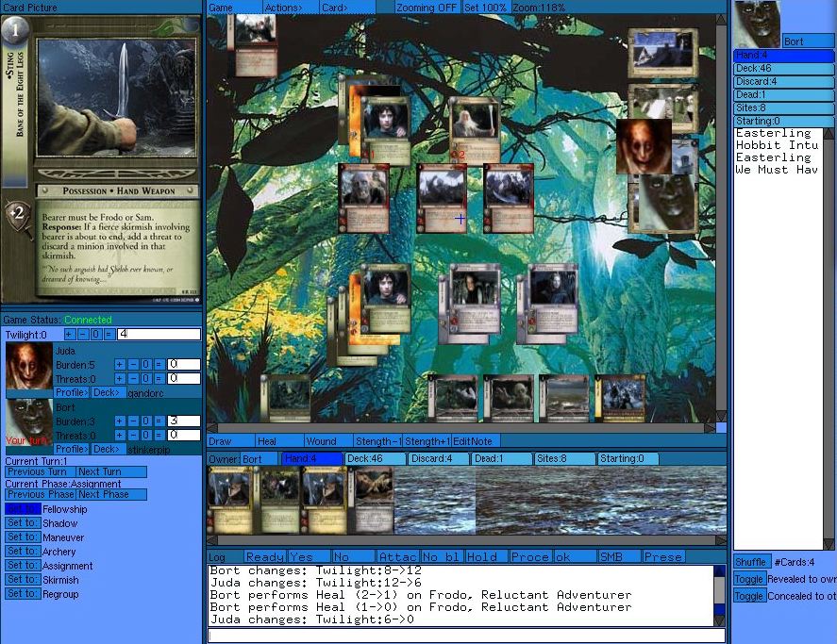837x644 pixels.
Task: Click Bort's avatar above the right-hand card list
Action: (757, 25)
